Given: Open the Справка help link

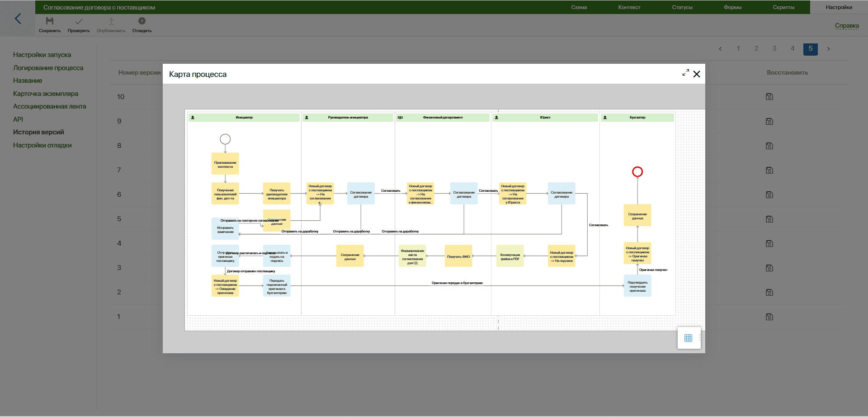Looking at the screenshot, I should pos(847,26).
